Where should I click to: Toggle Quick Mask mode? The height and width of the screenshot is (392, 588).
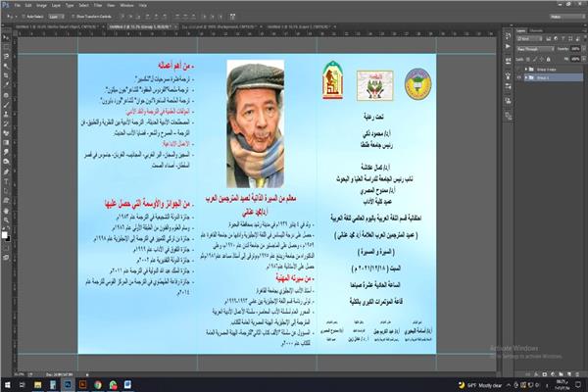click(6, 248)
